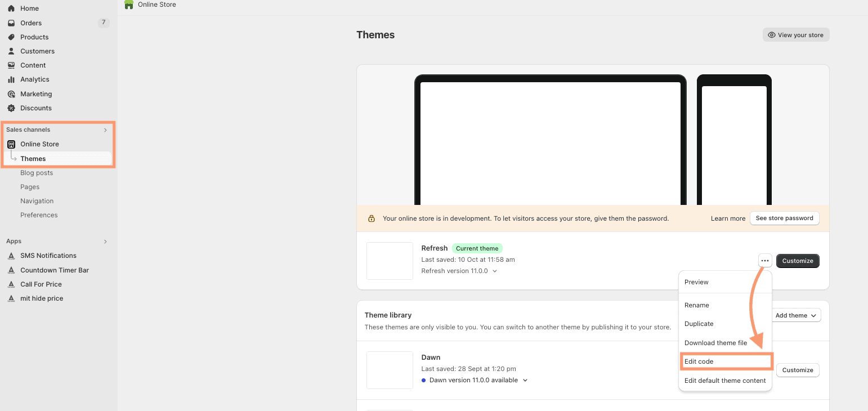Click the lock icon in password banner

tap(372, 218)
